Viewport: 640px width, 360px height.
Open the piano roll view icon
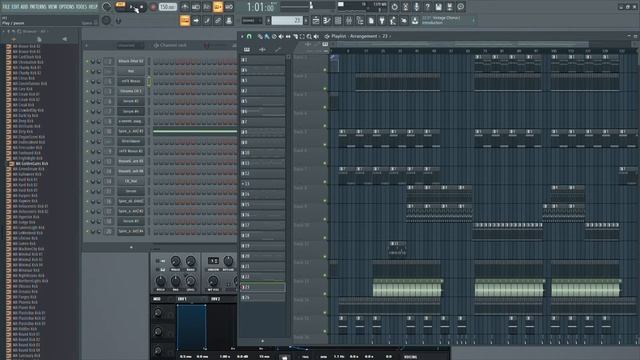[327, 20]
